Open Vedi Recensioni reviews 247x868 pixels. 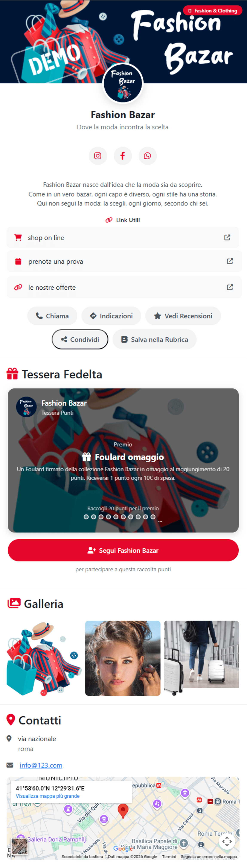tap(183, 316)
